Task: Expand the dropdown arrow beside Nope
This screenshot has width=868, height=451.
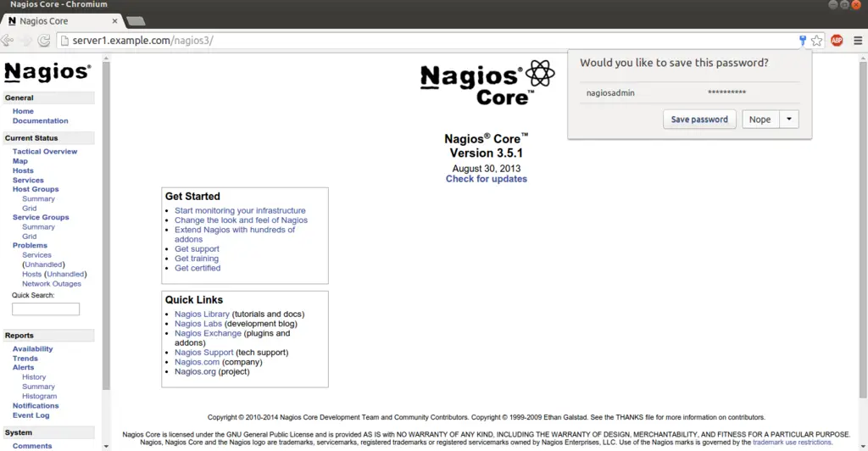Action: pyautogui.click(x=789, y=119)
